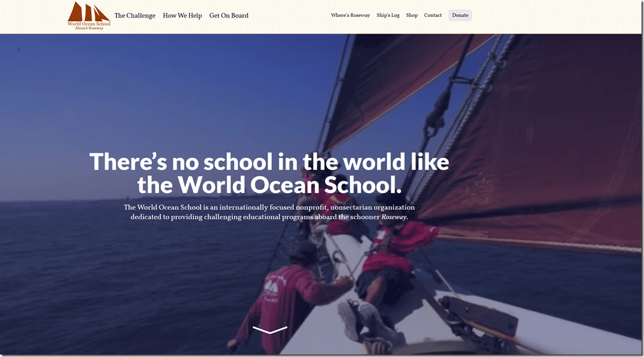Click the schooner sails logo icon
The height and width of the screenshot is (357, 644).
pyautogui.click(x=89, y=11)
